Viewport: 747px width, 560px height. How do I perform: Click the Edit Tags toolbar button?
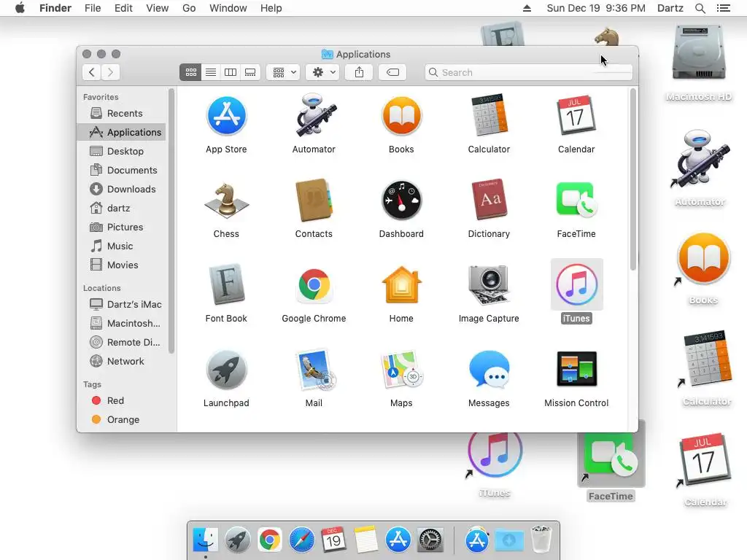392,72
